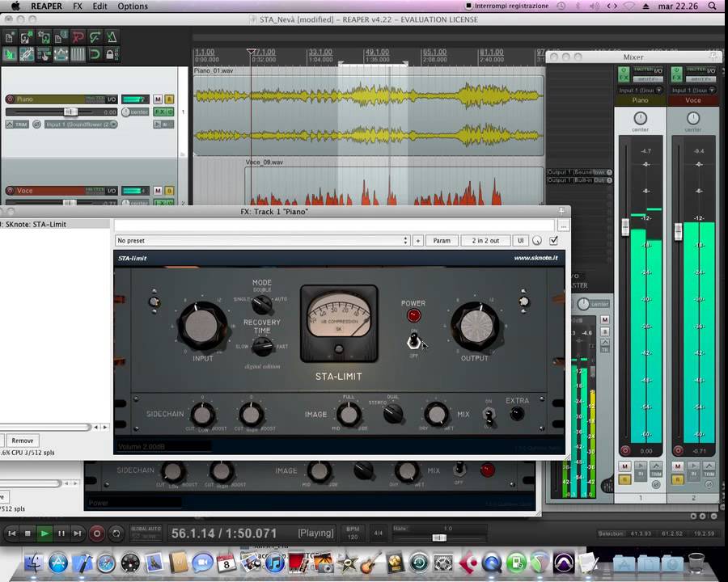728x582 pixels.
Task: Open the Edit menu in menu bar
Action: 99,6
